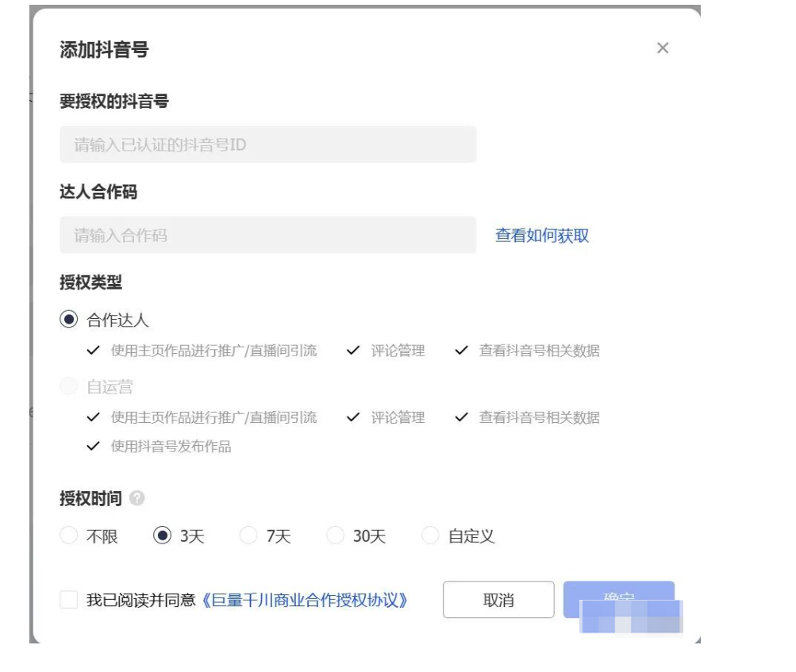Viewport: 796px width, 672px height.
Task: Choose 自定义 authorization time
Action: [430, 535]
